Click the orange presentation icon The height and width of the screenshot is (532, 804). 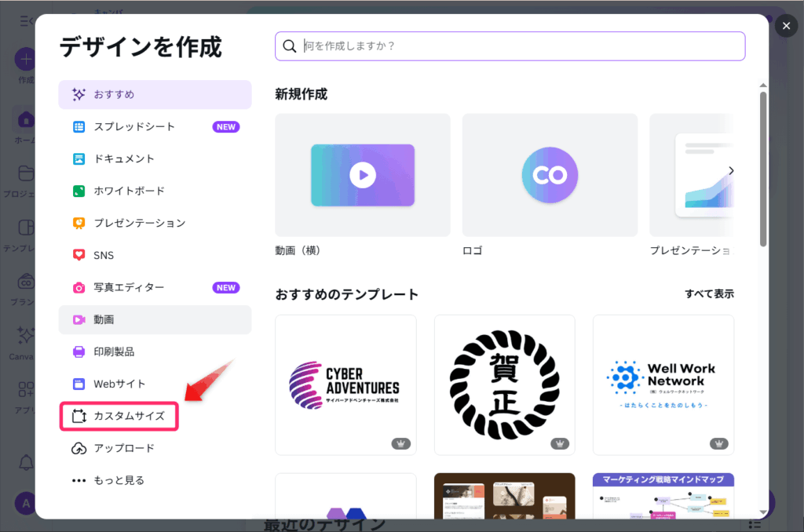(79, 224)
